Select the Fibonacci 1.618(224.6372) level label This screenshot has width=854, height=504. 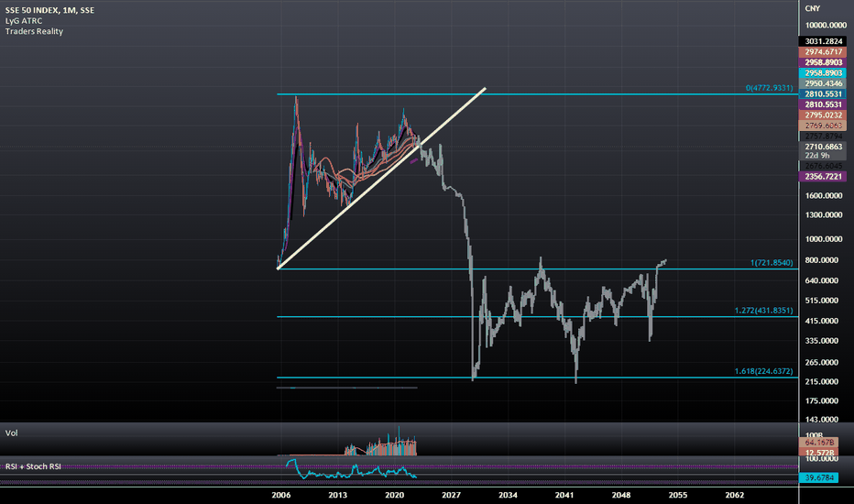(x=763, y=371)
